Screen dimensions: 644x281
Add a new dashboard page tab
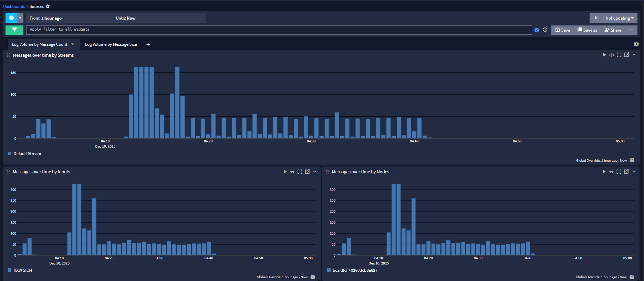tap(148, 45)
